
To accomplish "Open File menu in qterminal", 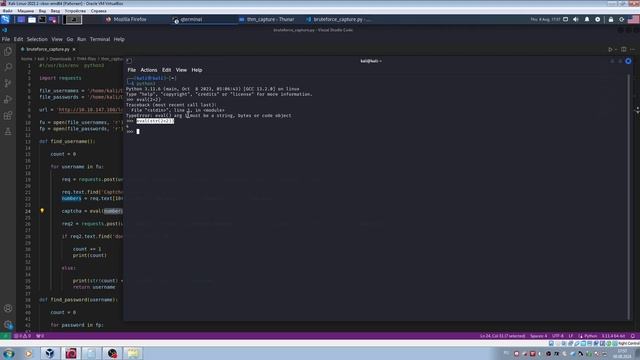I will [131, 70].
